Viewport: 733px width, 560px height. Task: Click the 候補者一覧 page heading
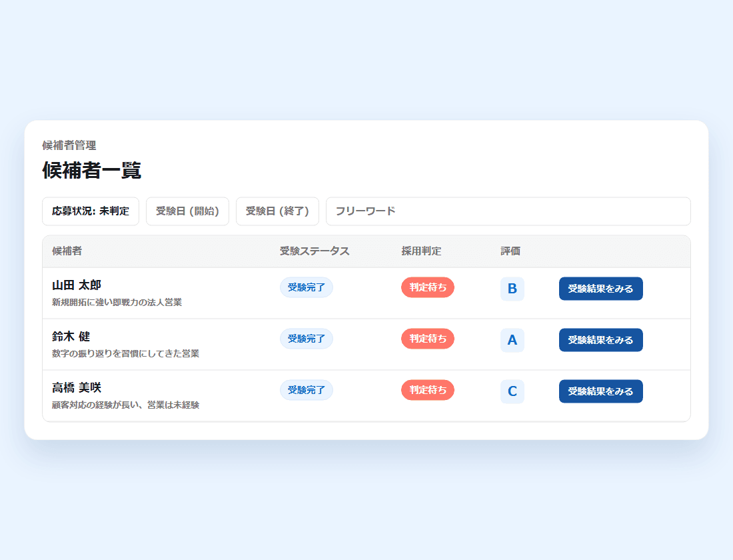coord(92,170)
